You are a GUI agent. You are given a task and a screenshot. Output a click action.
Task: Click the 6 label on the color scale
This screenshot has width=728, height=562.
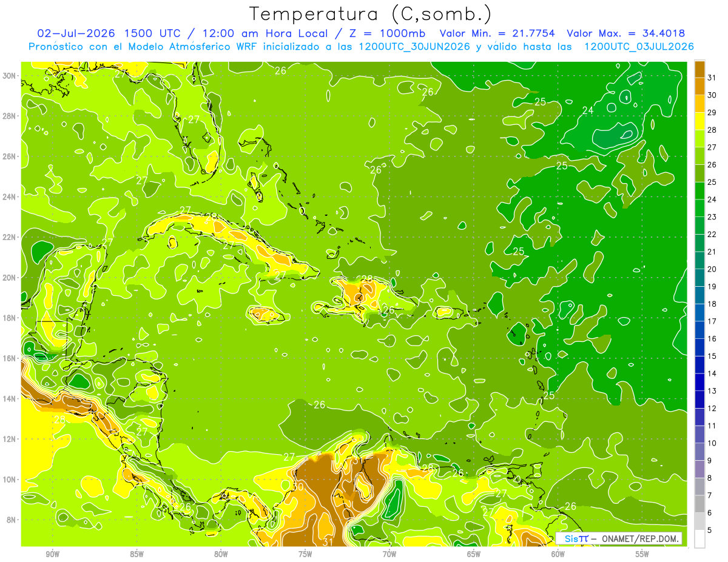click(710, 513)
